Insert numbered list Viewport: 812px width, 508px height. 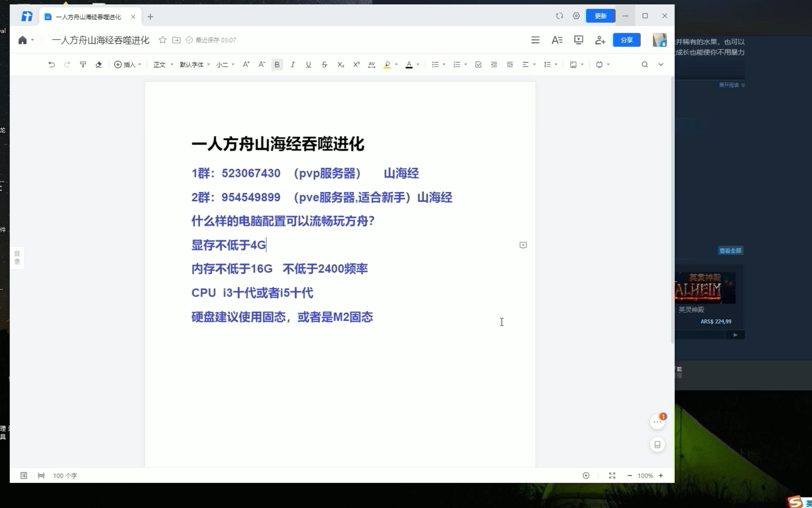pos(457,65)
